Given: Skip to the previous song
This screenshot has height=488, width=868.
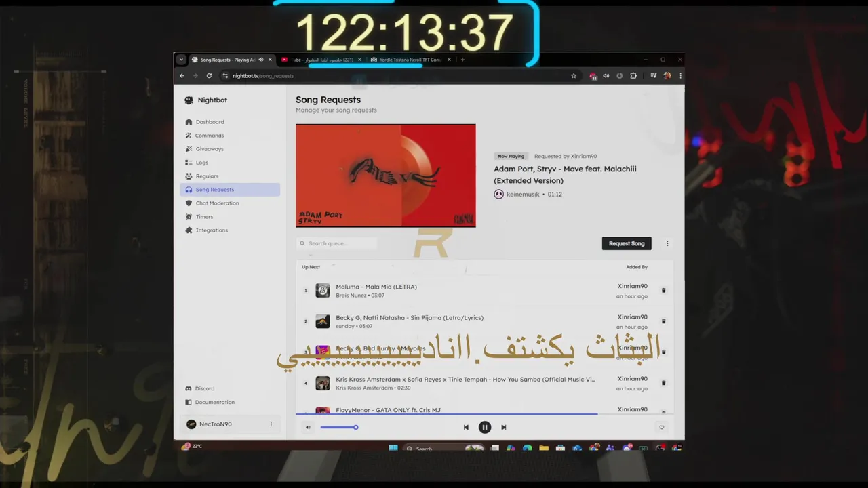Looking at the screenshot, I should pyautogui.click(x=466, y=427).
